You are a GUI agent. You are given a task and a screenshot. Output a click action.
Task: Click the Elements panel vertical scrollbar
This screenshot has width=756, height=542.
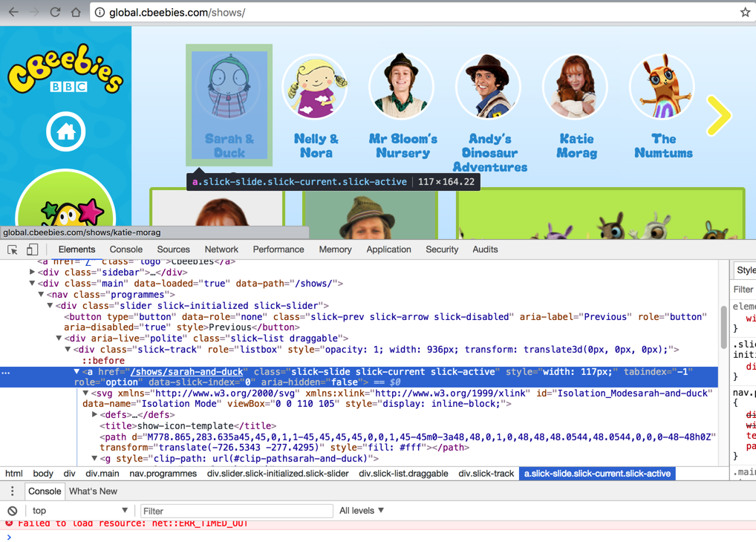724,327
